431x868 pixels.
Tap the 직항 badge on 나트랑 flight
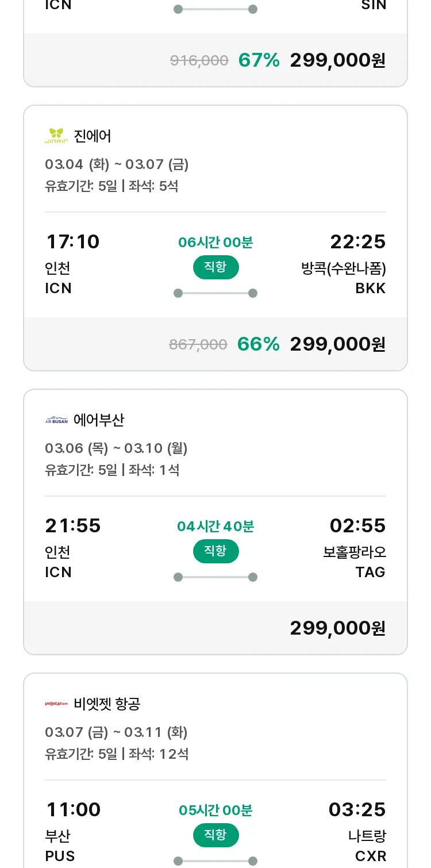[215, 835]
